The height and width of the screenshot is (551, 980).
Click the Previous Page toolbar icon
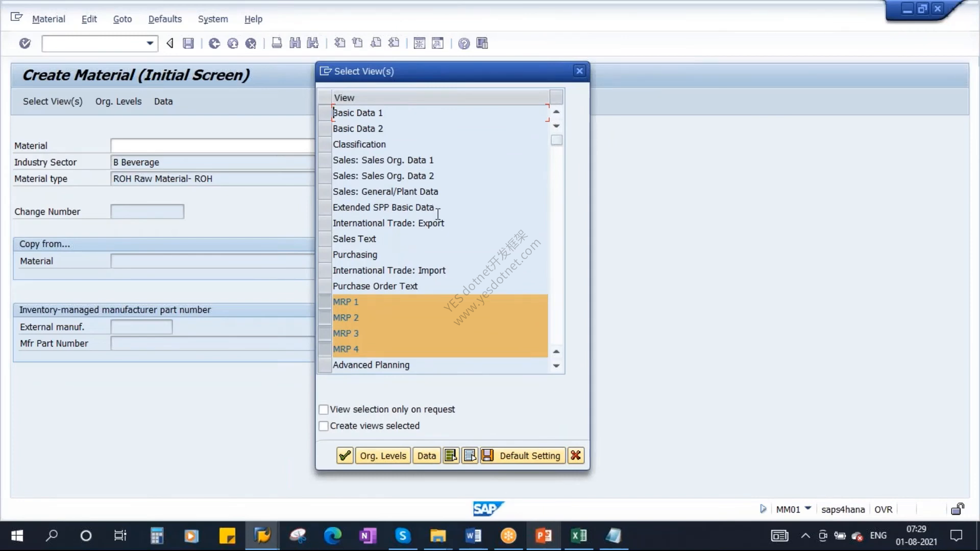pos(357,43)
